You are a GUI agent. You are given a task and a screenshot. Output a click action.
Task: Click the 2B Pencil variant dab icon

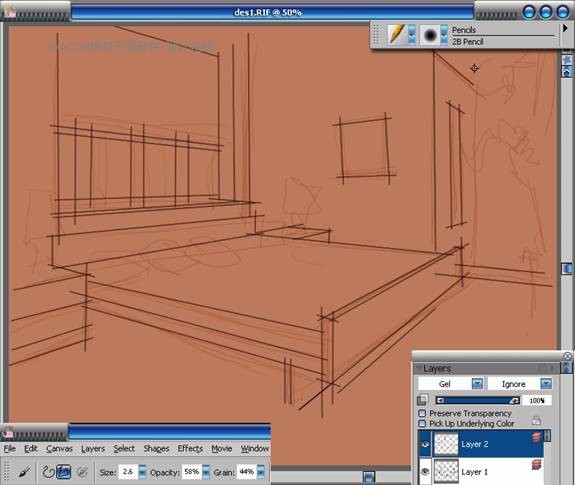[x=429, y=35]
